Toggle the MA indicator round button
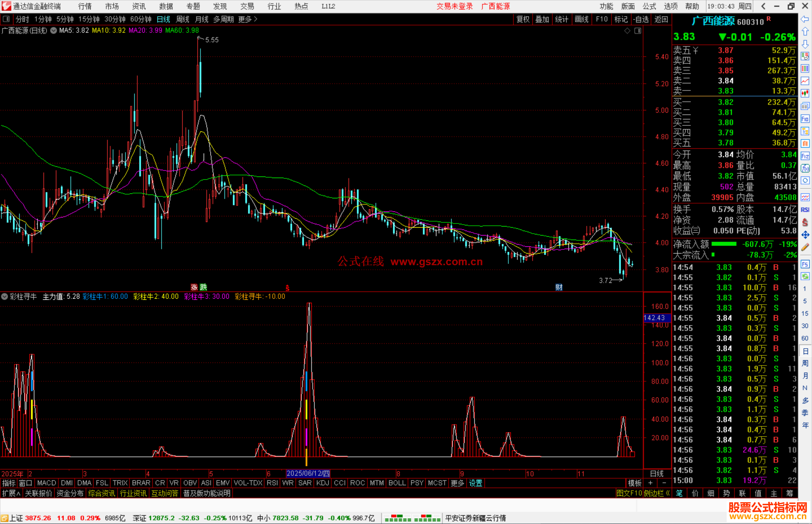The height and width of the screenshot is (524, 812). tap(54, 30)
